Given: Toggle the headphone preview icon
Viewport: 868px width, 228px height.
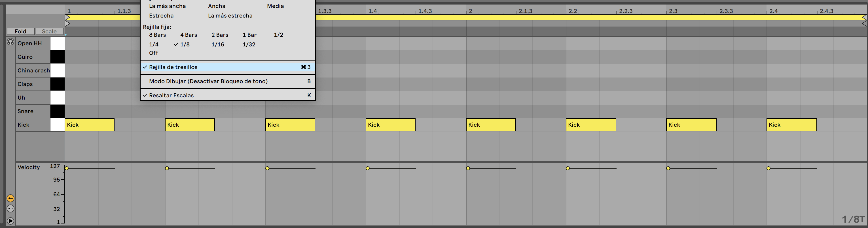Looking at the screenshot, I should (10, 42).
